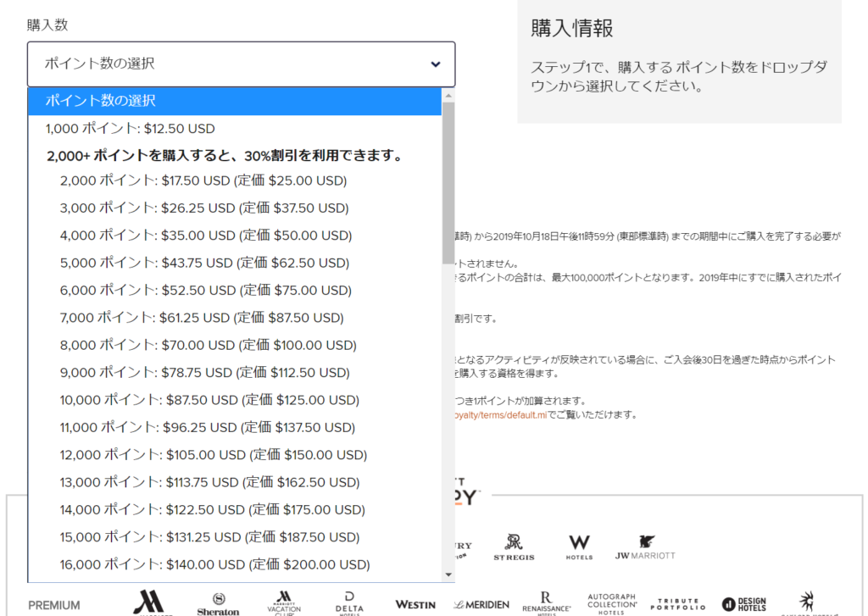The width and height of the screenshot is (868, 616).
Task: Collapse the ポイント数の選択 dropdown via its chevron
Action: [436, 64]
